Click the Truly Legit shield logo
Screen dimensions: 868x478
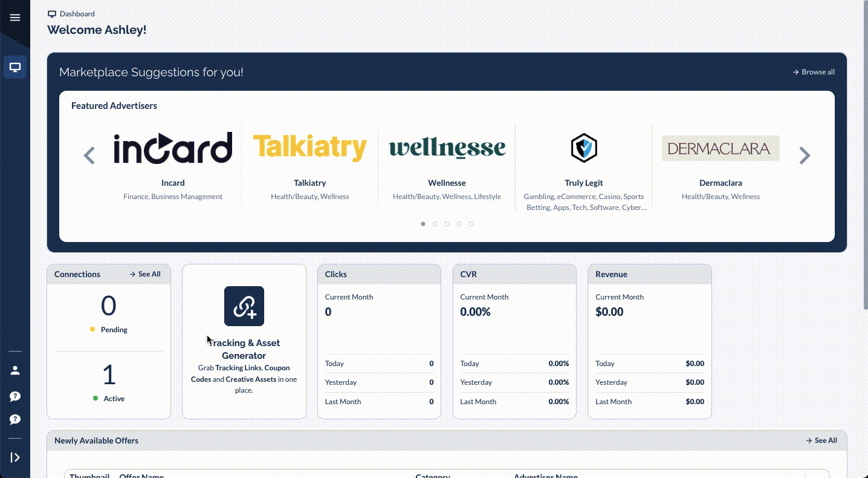(584, 148)
